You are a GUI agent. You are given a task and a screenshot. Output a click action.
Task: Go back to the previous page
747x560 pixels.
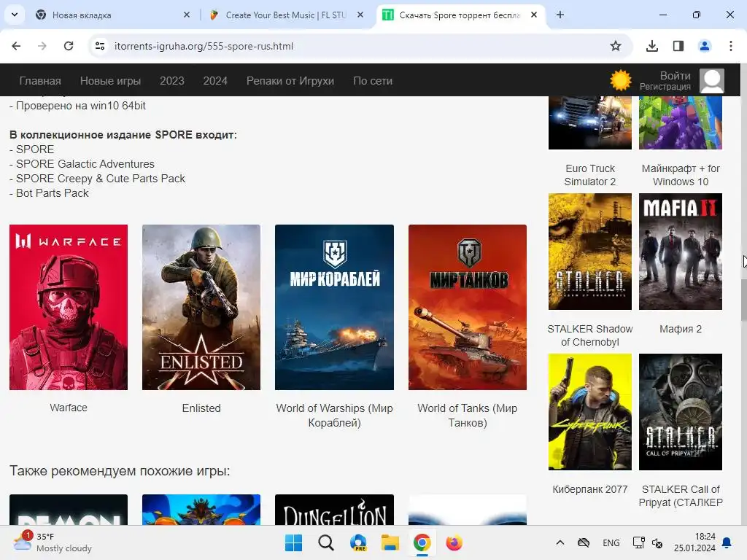point(16,46)
